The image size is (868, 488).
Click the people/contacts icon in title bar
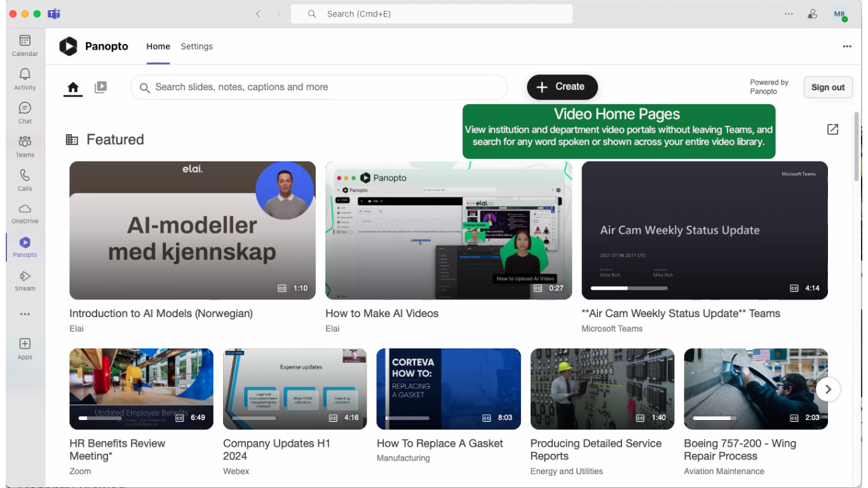pyautogui.click(x=813, y=14)
